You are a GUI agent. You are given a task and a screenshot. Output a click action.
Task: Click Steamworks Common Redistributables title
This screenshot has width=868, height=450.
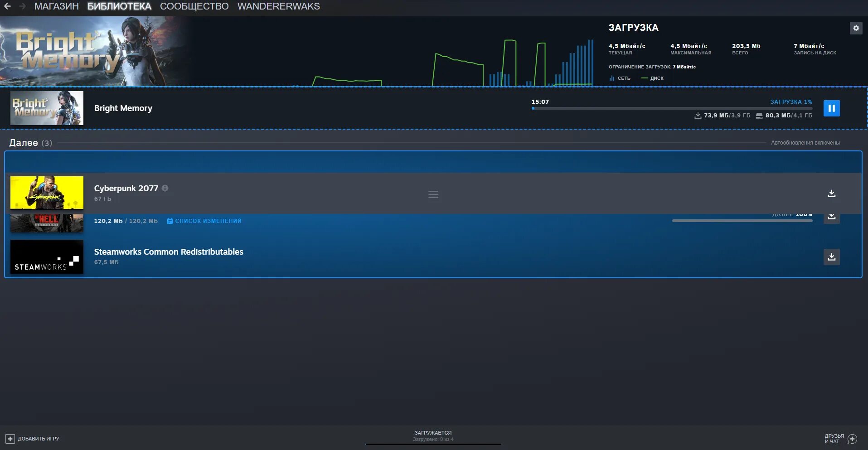coord(169,252)
